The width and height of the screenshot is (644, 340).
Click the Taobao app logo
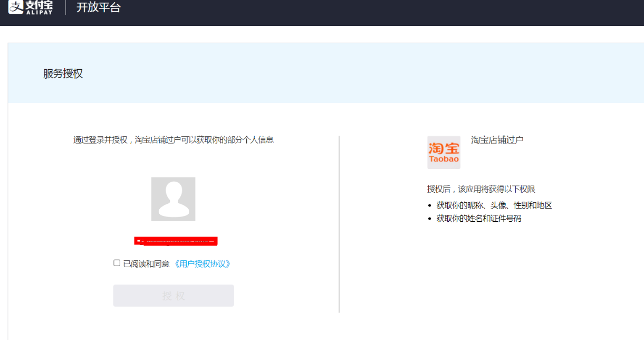444,153
